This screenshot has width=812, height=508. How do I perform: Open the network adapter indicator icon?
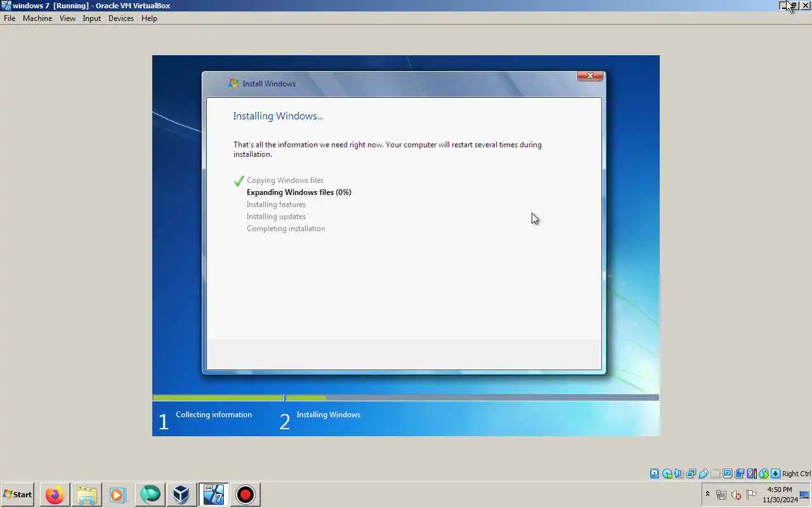[691, 473]
